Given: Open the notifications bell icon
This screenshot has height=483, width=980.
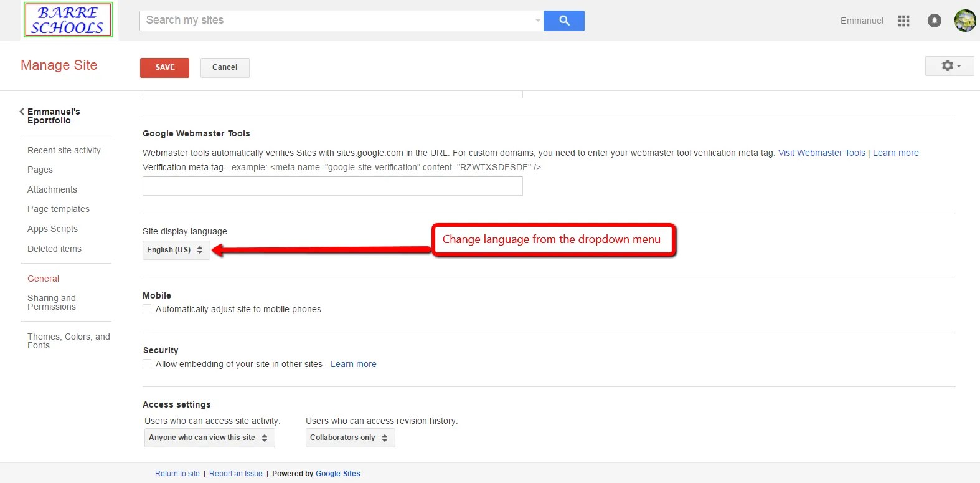Looking at the screenshot, I should point(934,21).
